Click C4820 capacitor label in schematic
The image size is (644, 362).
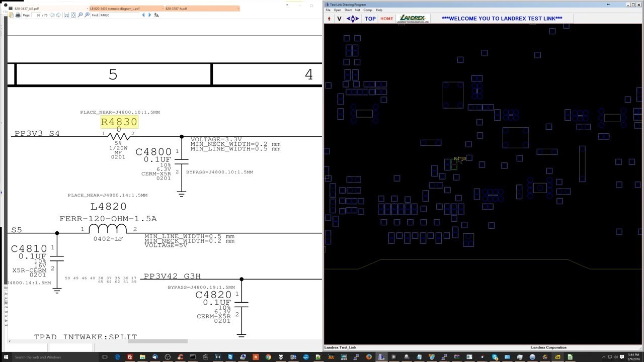point(214,295)
